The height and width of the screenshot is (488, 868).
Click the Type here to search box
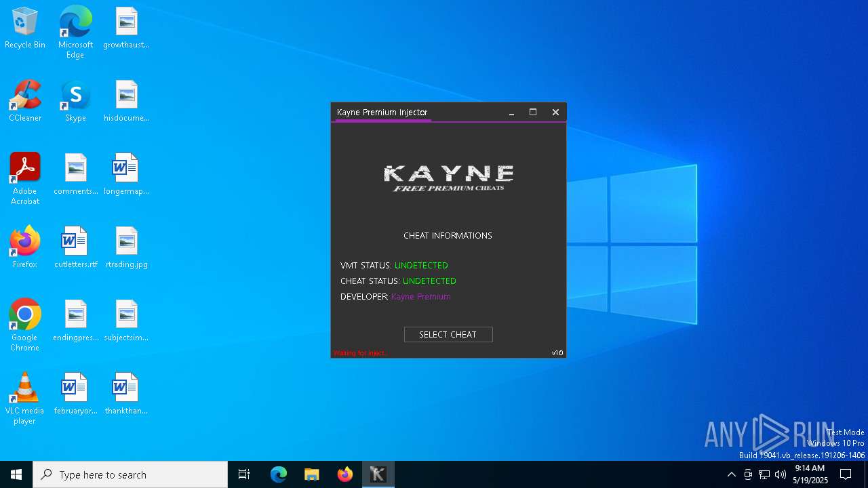point(130,474)
